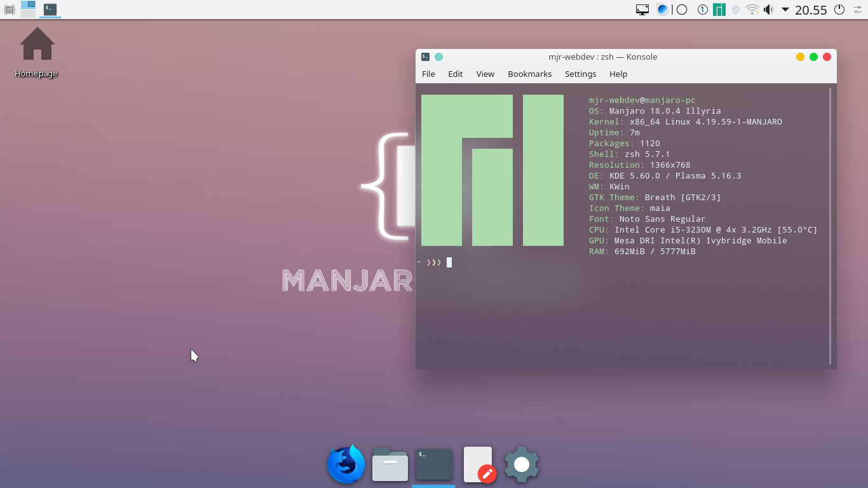Open the Edit menu in Konsole
Viewport: 868px width, 488px height.
[455, 74]
